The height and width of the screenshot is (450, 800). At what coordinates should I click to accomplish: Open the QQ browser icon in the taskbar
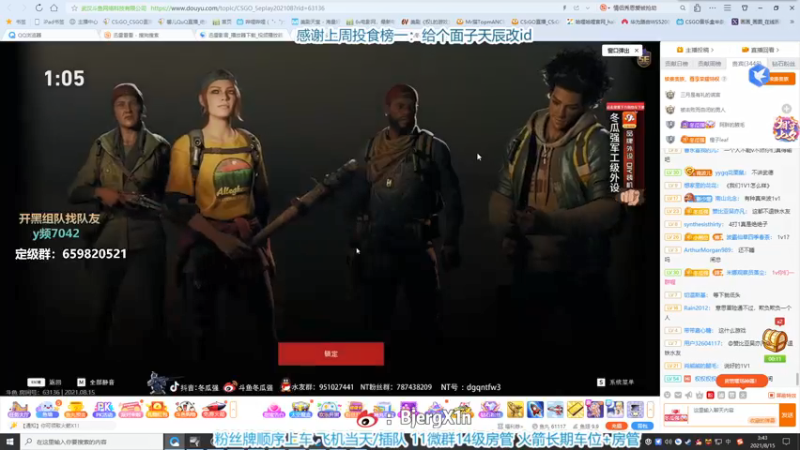coord(174,442)
